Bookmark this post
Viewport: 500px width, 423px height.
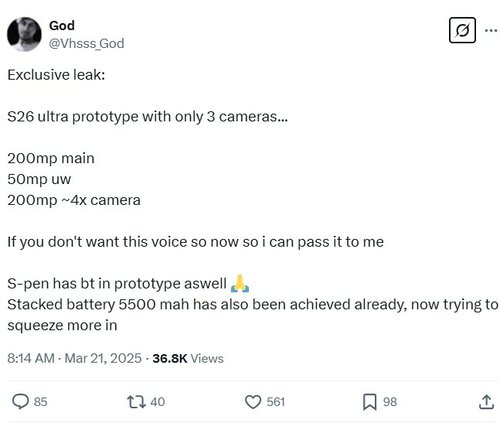tap(370, 402)
